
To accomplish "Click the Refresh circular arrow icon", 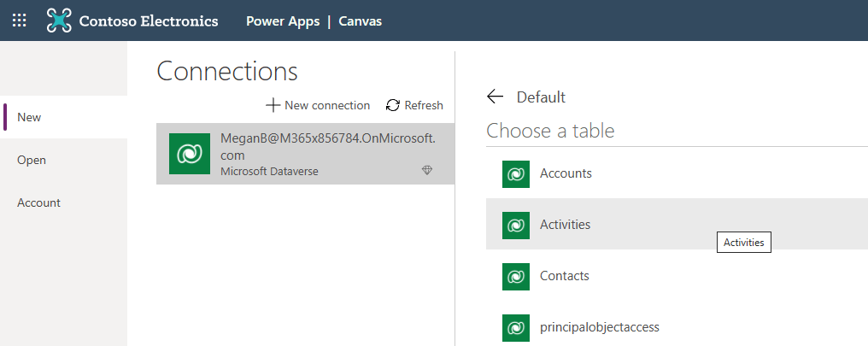I will point(393,105).
